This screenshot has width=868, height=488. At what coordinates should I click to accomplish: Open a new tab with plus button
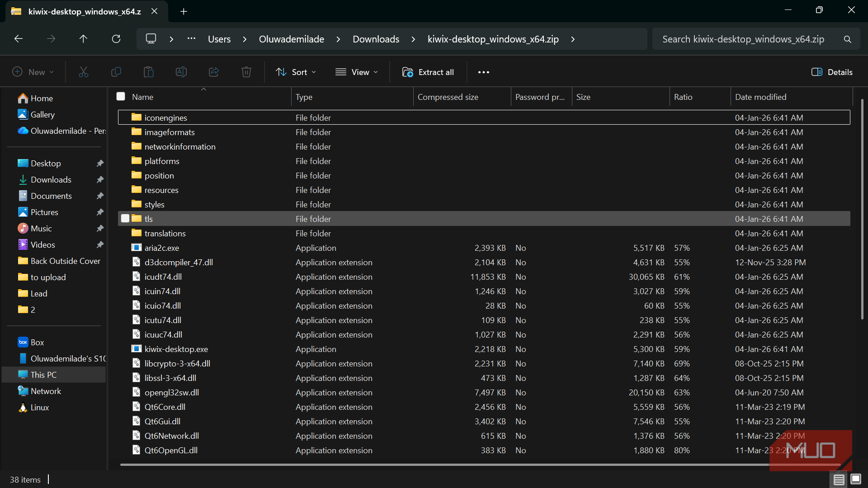(184, 11)
